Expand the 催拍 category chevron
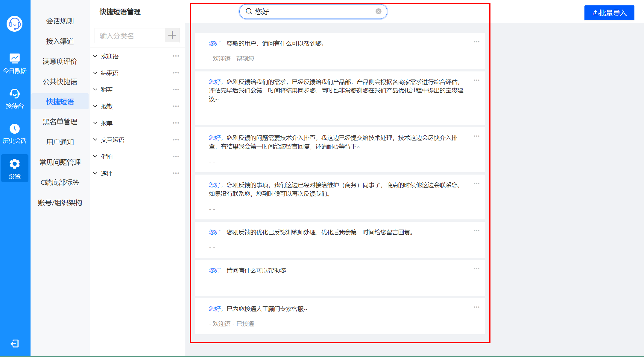The width and height of the screenshot is (644, 359). click(95, 156)
